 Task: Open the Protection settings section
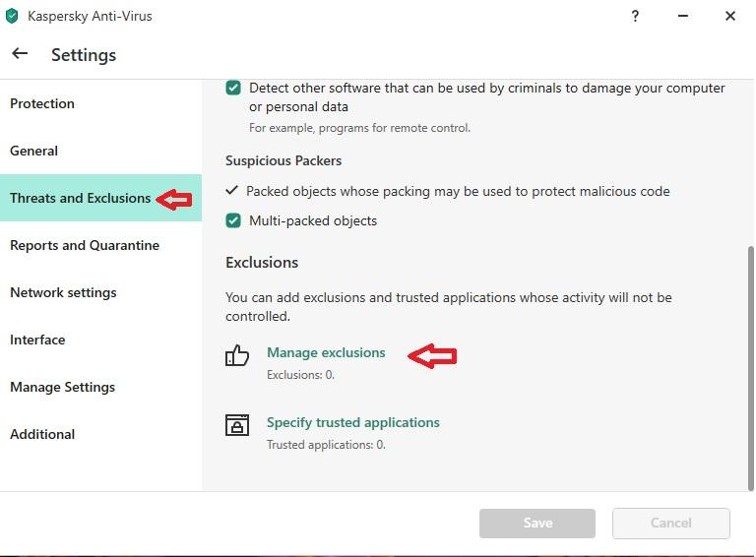pos(42,103)
